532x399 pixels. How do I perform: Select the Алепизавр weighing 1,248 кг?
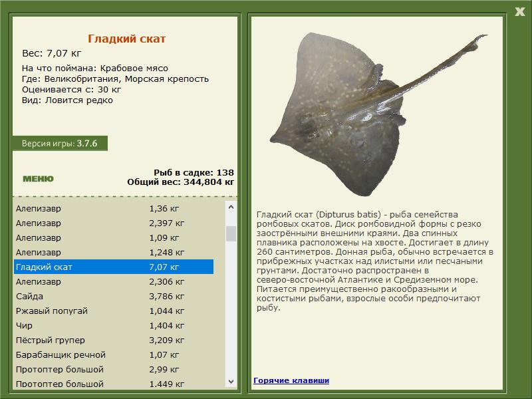(x=113, y=252)
